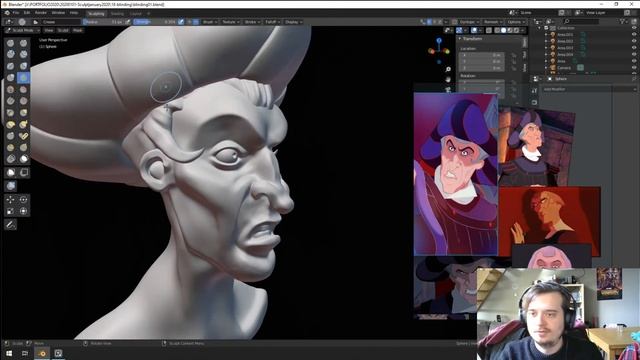Open Blender from the Windows taskbar
Image resolution: width=640 pixels, height=360 pixels.
tap(42, 353)
